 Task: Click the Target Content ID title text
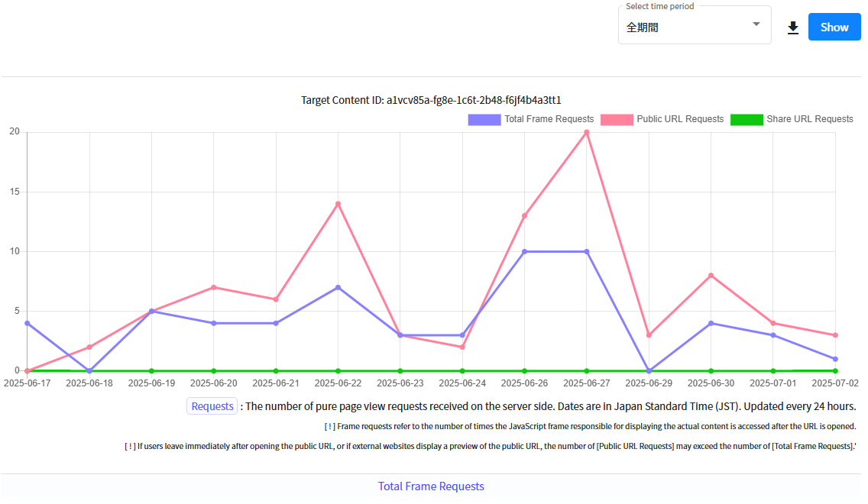431,100
